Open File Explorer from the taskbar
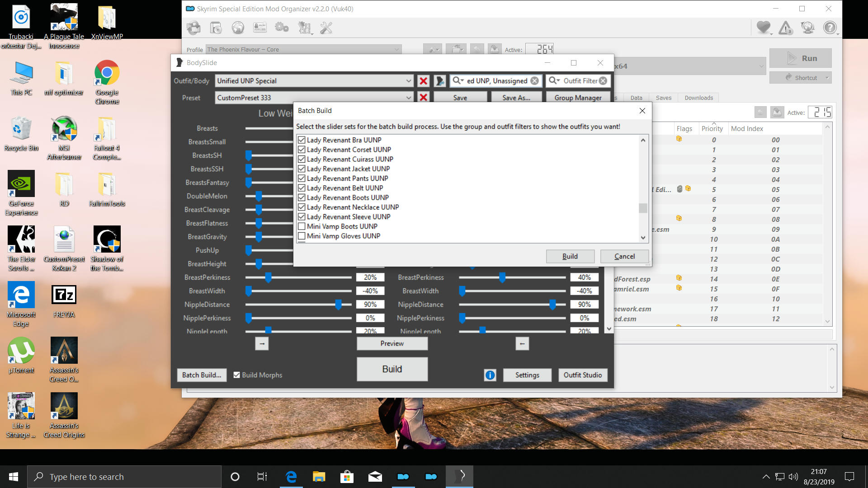 click(x=319, y=477)
